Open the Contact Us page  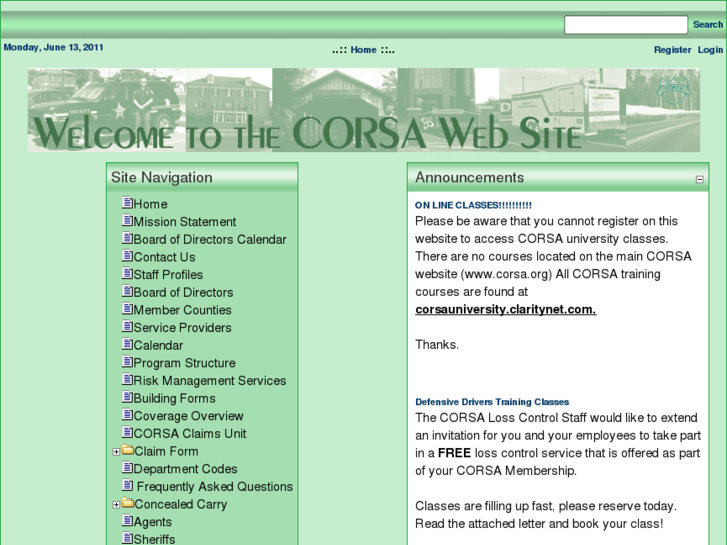(x=164, y=257)
